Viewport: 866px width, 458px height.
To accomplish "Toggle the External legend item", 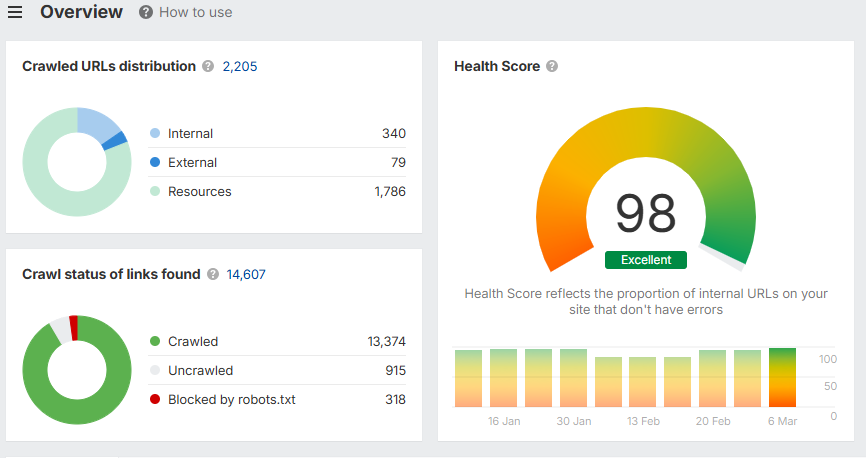I will coord(192,163).
